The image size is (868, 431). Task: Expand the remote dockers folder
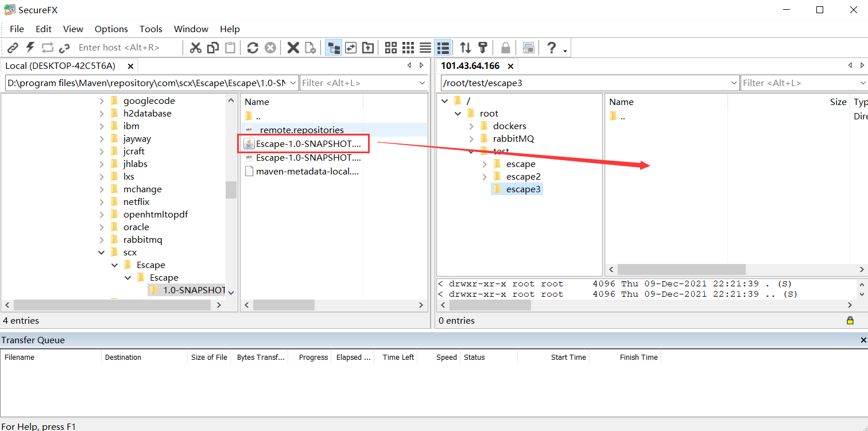471,126
